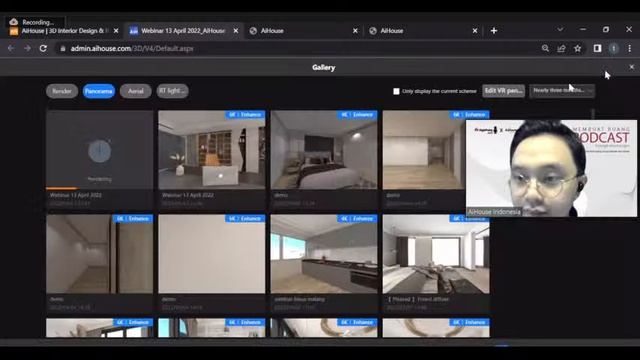Click the zoom magnifier icon in the address bar
640x360 pixels.
(x=545, y=49)
